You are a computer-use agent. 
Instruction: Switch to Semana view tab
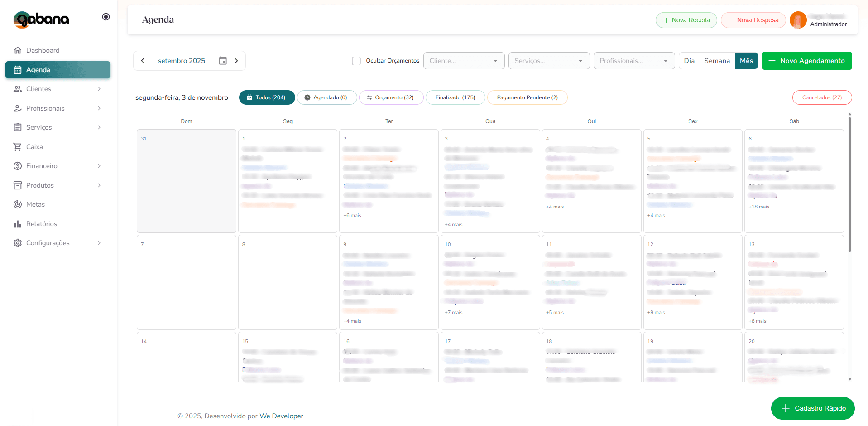717,61
